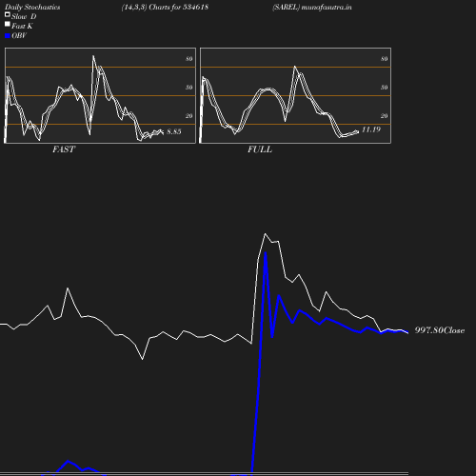Click the 8.85 value in FAST chart

[x=174, y=131]
